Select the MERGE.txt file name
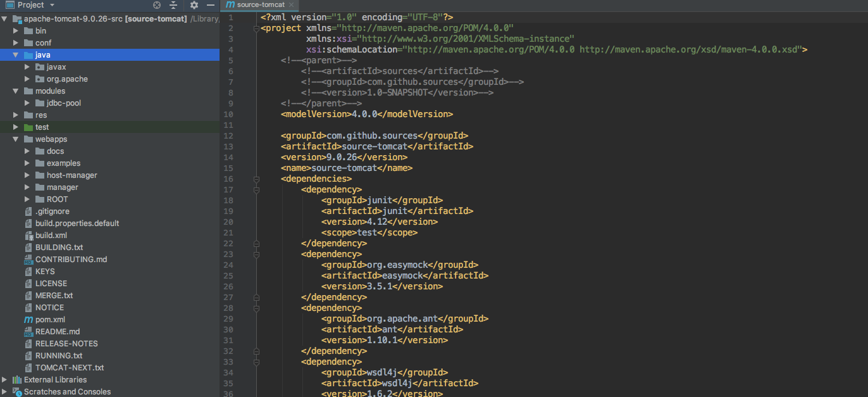Image resolution: width=868 pixels, height=397 pixels. [54, 296]
